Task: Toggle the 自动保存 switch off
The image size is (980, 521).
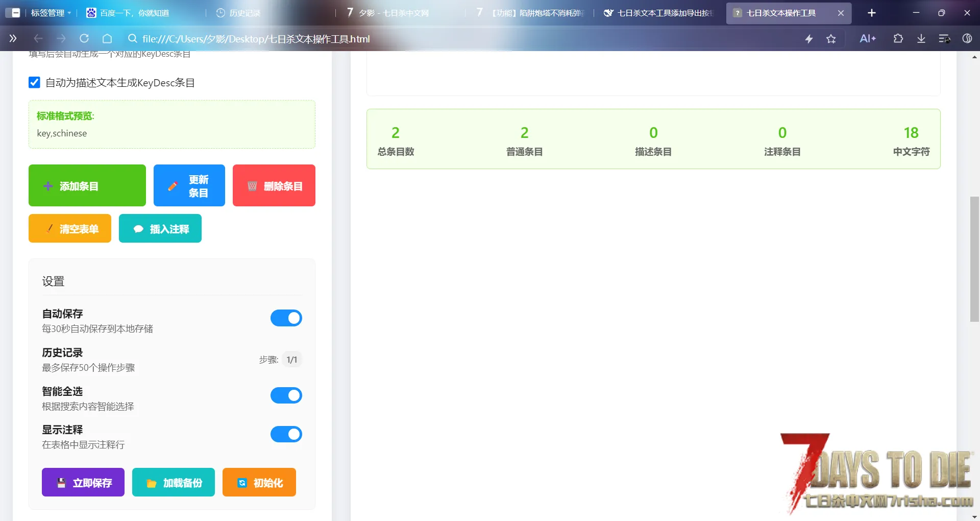Action: point(286,318)
